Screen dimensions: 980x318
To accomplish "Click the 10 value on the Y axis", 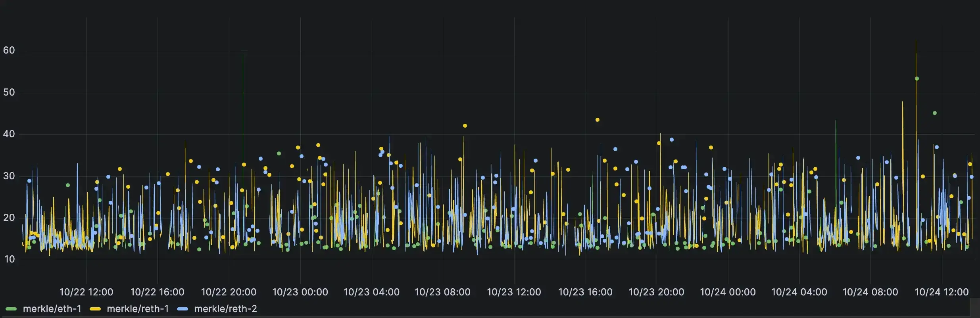I will 9,259.
